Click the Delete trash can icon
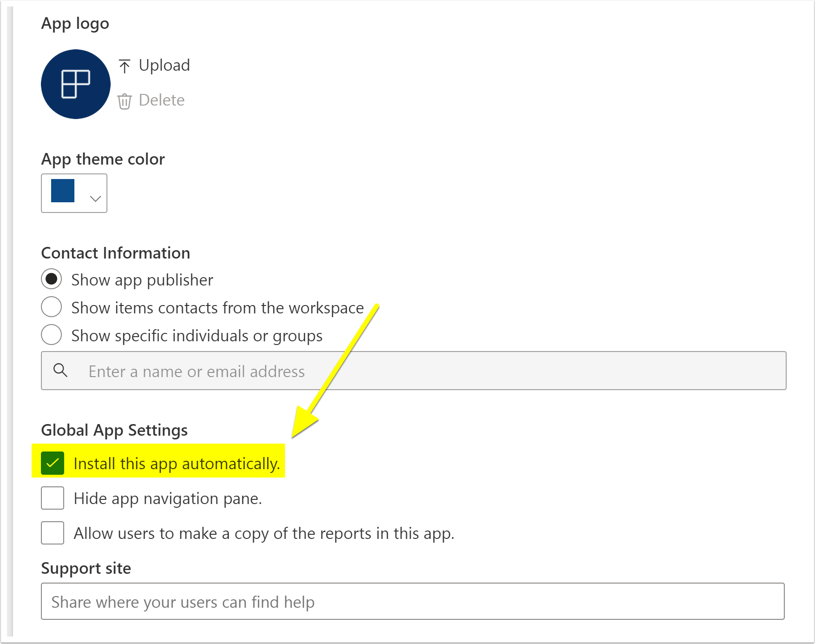The height and width of the screenshot is (644, 815). (x=124, y=101)
